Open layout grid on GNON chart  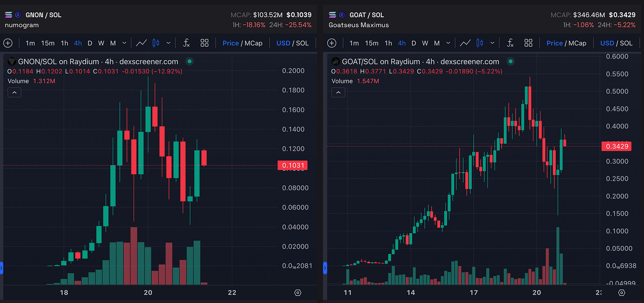[204, 43]
